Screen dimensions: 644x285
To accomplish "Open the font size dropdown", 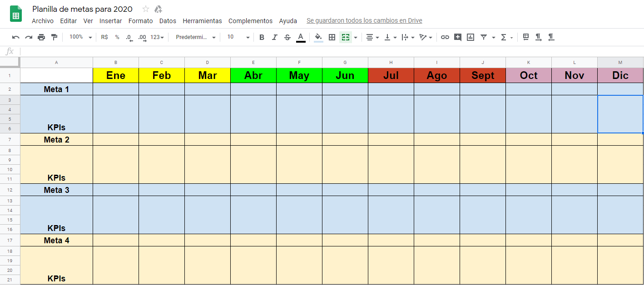I will pyautogui.click(x=238, y=37).
